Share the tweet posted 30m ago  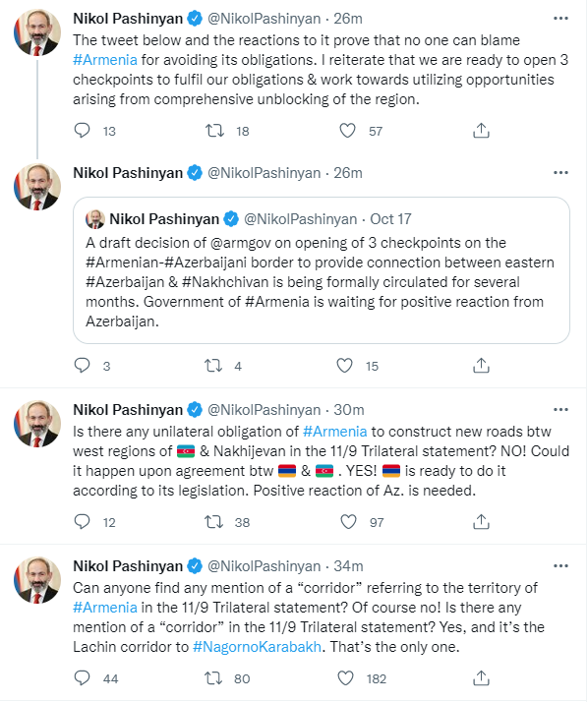pos(481,521)
